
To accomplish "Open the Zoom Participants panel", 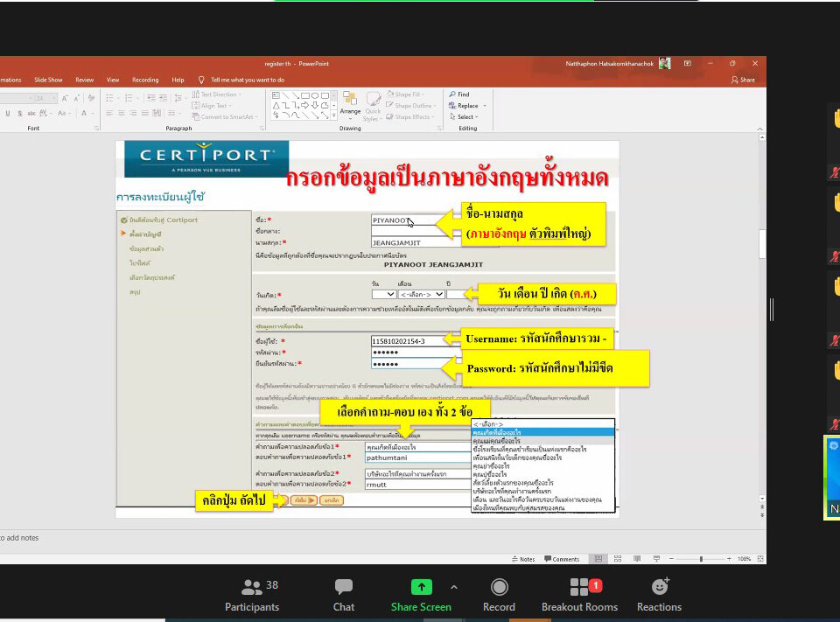I will (x=252, y=595).
